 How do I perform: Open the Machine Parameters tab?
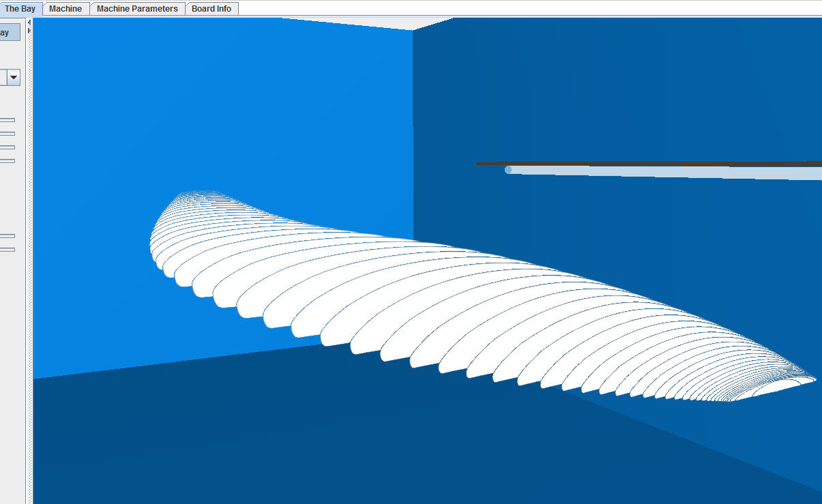[137, 9]
